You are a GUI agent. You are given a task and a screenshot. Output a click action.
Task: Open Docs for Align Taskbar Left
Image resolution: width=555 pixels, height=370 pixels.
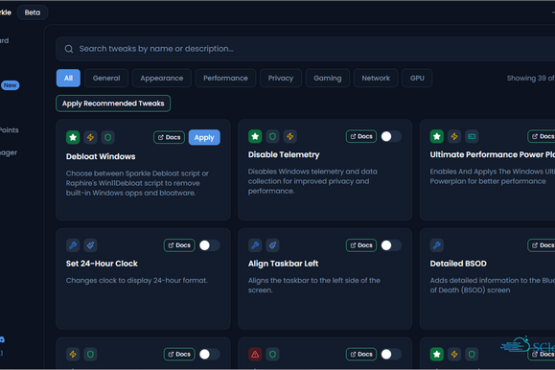pos(361,245)
